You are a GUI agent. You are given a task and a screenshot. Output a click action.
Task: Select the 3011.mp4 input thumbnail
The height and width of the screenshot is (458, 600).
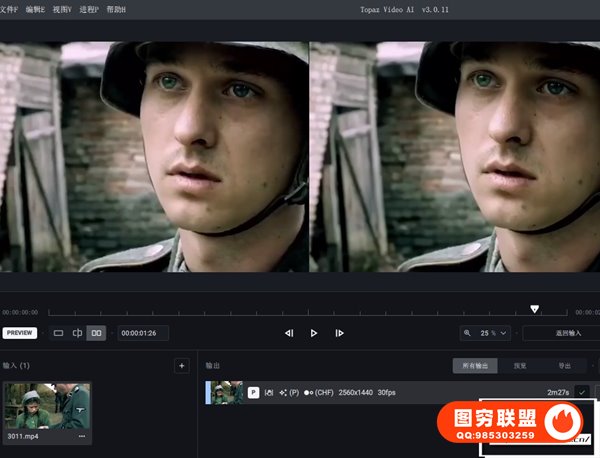48,405
